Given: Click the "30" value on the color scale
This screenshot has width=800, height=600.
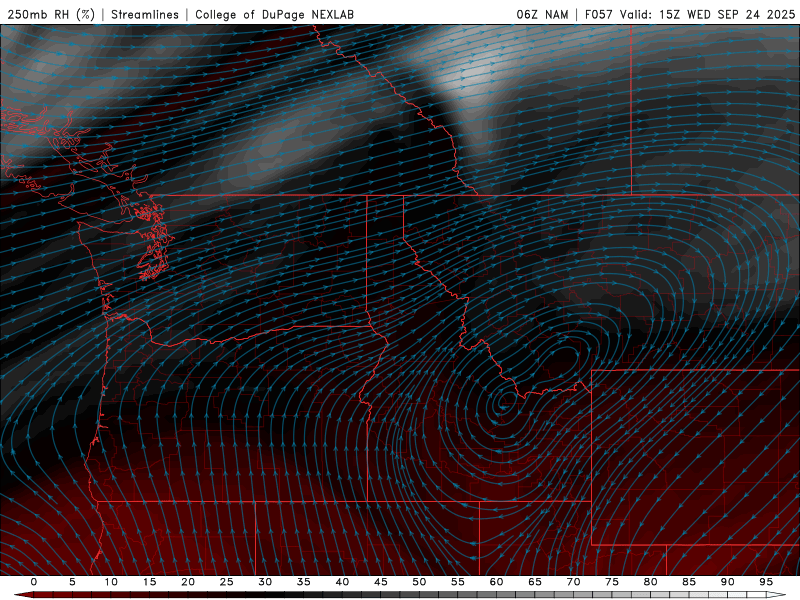Looking at the screenshot, I should click(265, 582).
